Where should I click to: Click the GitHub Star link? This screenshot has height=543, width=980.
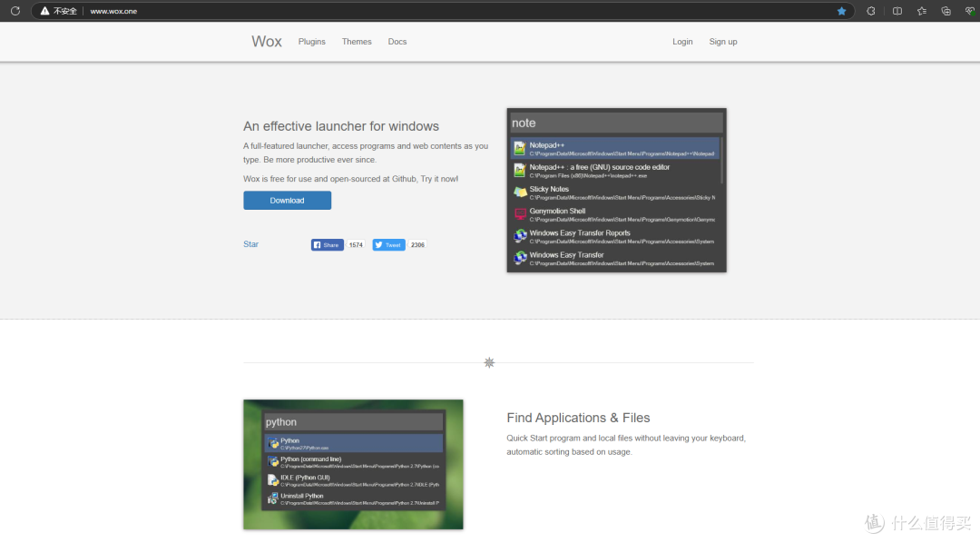pos(250,244)
